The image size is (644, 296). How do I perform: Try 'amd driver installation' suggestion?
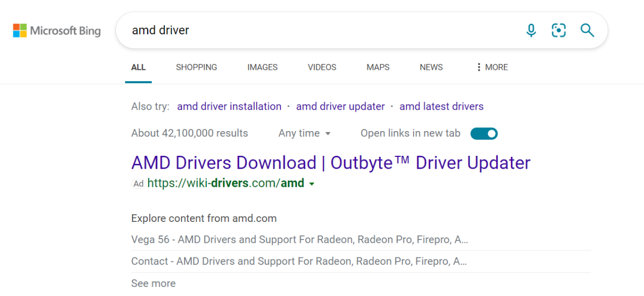[x=229, y=107]
